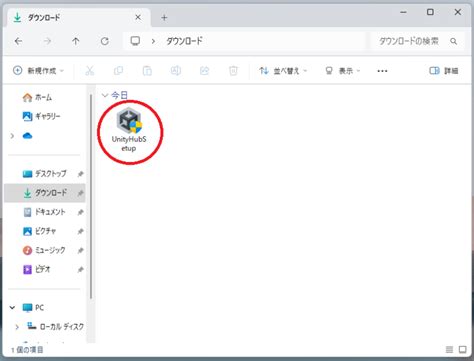Click the delete trash icon
Viewport: 474px width, 361px height.
click(233, 71)
